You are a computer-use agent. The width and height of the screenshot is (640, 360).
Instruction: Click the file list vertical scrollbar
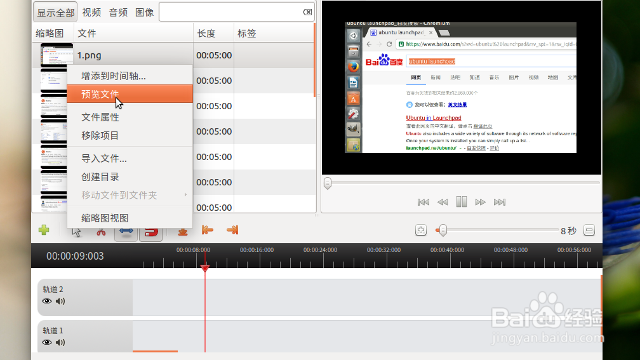315,60
